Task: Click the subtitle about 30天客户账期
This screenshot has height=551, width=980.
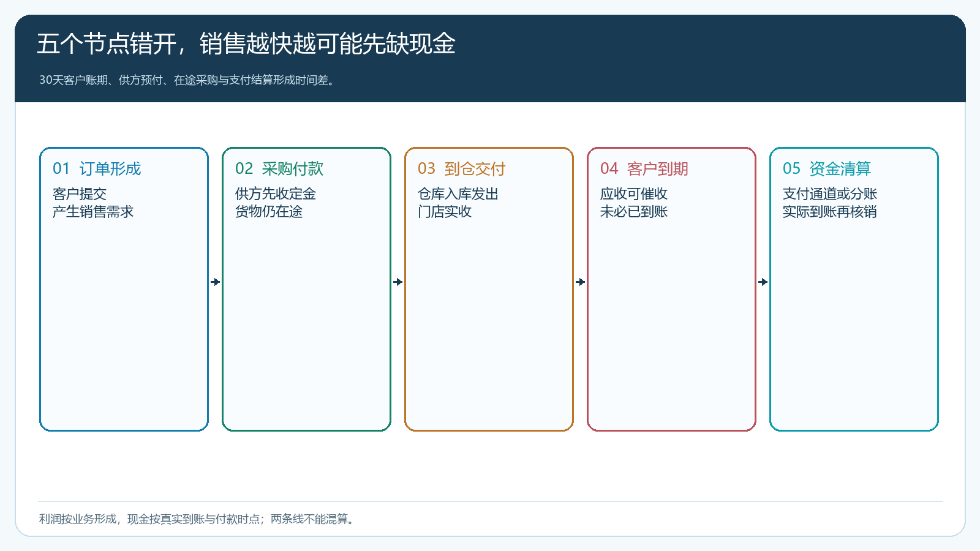Action: tap(188, 80)
